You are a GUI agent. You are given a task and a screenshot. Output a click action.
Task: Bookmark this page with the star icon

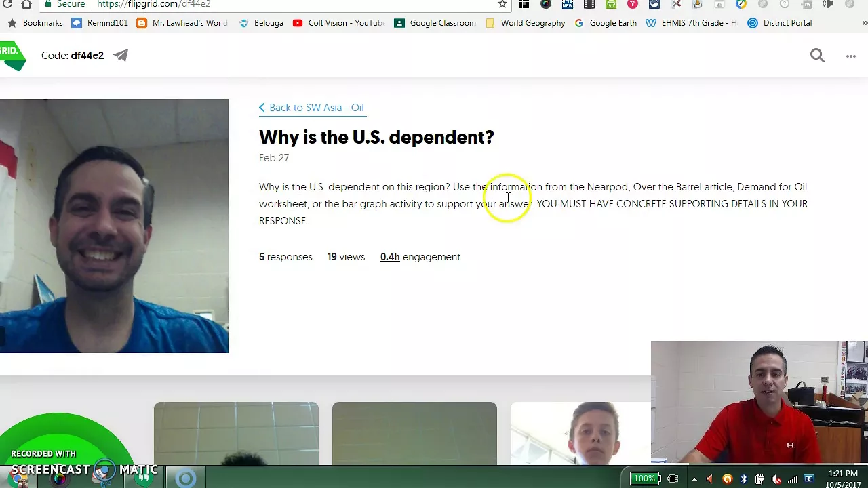pyautogui.click(x=502, y=4)
